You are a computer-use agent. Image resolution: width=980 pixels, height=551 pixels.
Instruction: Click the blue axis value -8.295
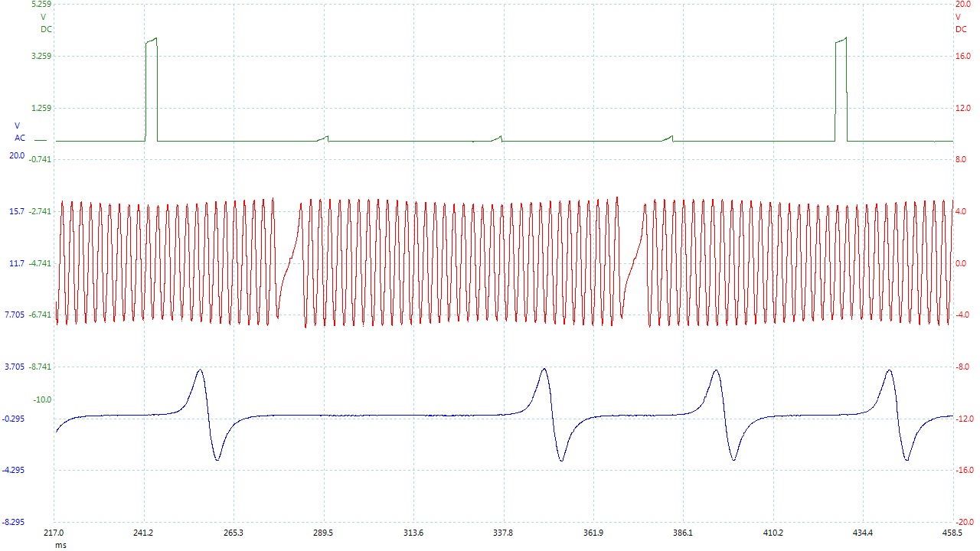[15, 522]
